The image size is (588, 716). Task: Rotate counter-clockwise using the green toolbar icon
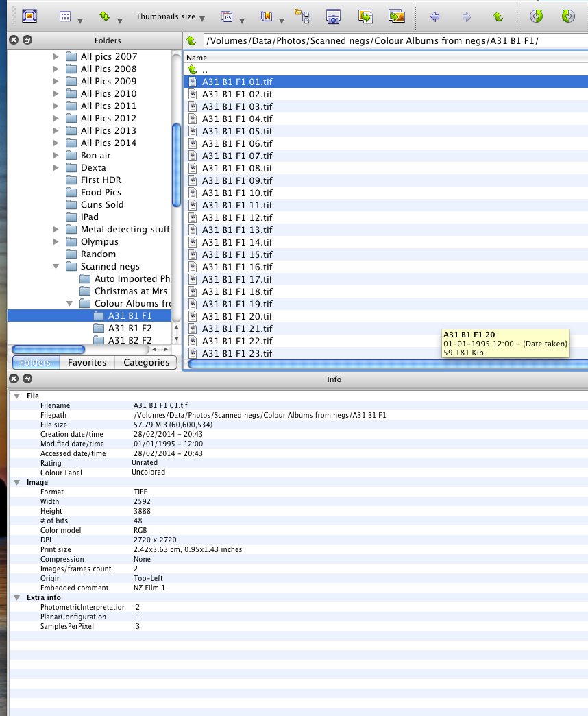point(537,16)
